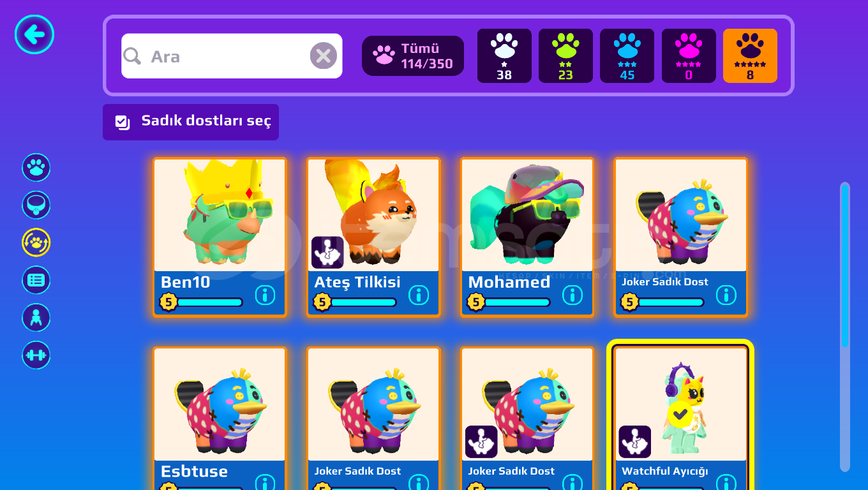Image resolution: width=868 pixels, height=490 pixels.
Task: Open the character figure sidebar icon
Action: click(x=36, y=318)
